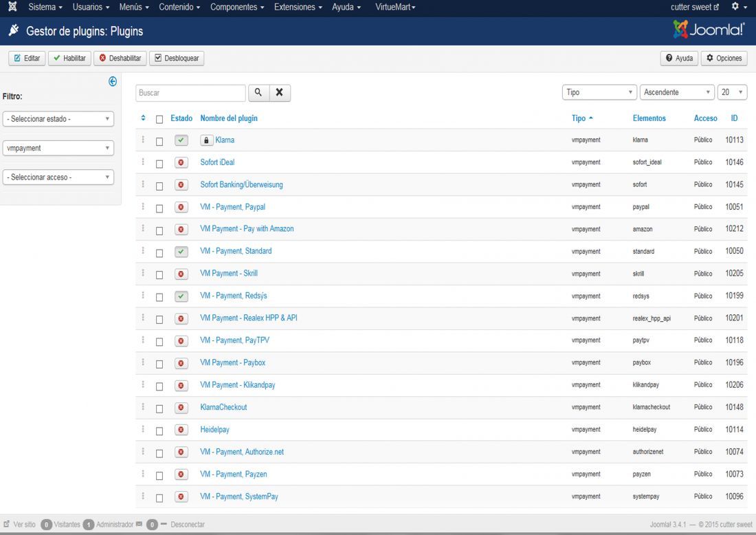Click into the Buscar search field
The height and width of the screenshot is (535, 756).
190,93
